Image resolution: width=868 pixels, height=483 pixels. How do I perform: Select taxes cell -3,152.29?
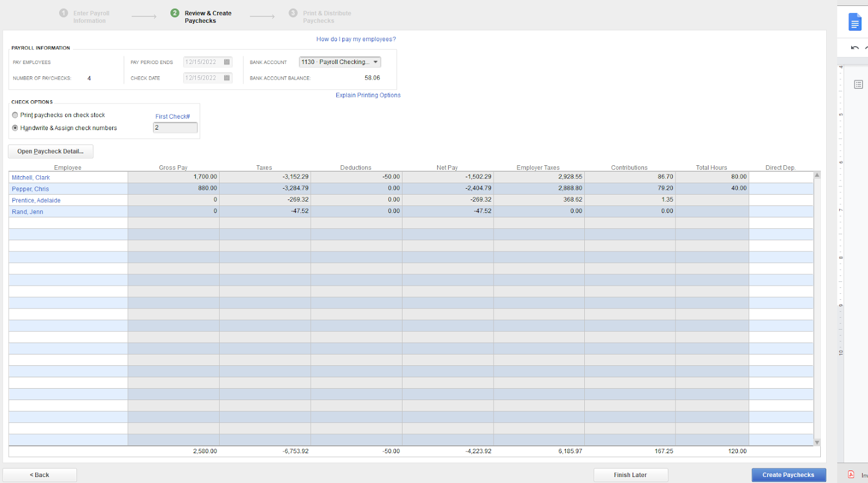pyautogui.click(x=265, y=177)
